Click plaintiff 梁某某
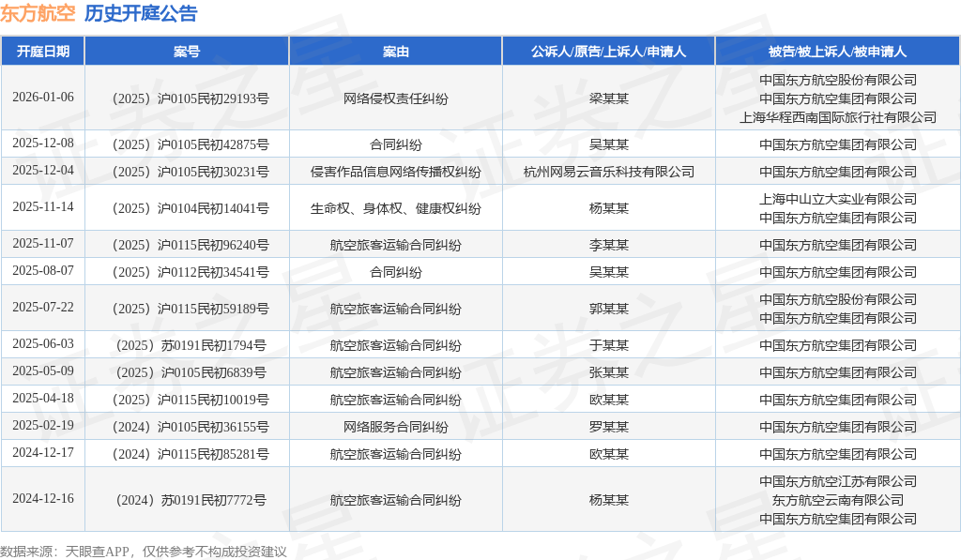This screenshot has height=560, width=961. (608, 98)
